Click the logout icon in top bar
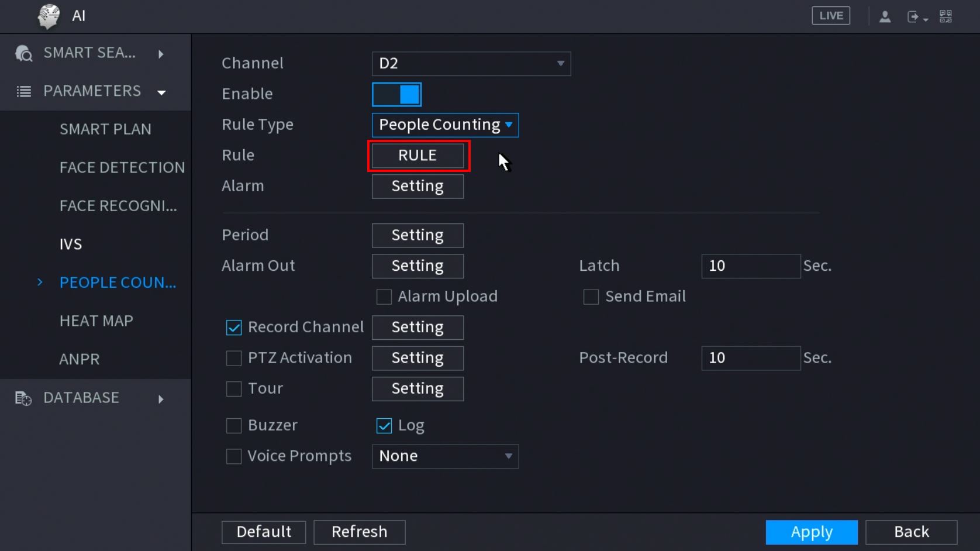Viewport: 980px width, 551px height. (x=913, y=16)
